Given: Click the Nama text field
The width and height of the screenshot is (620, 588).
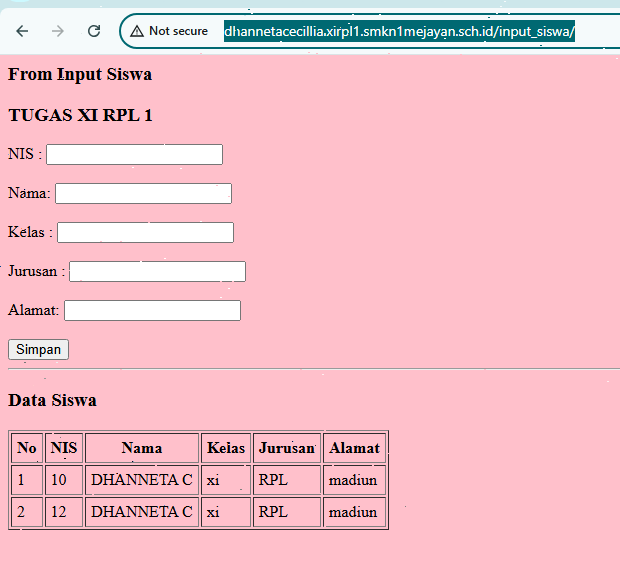Looking at the screenshot, I should (x=143, y=193).
